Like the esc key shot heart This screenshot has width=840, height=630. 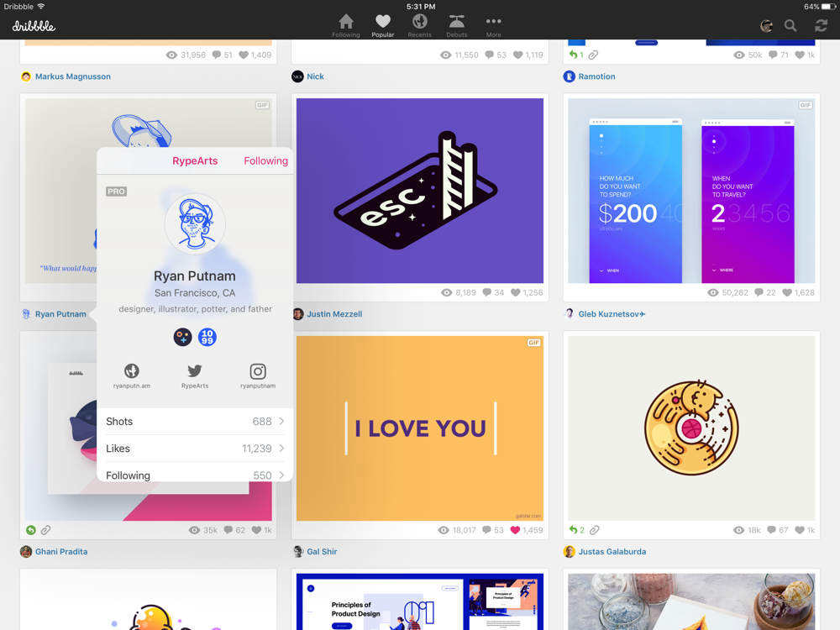click(515, 292)
